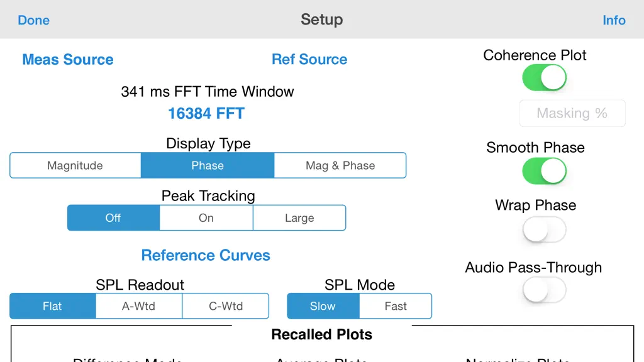Set SPL Mode to Fast
This screenshot has height=362, width=644.
point(396,306)
